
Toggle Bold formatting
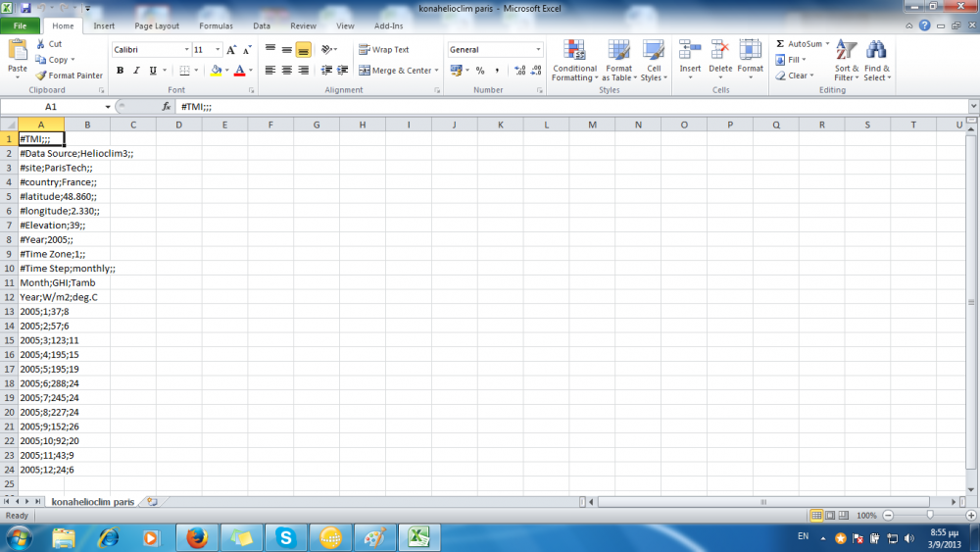[x=121, y=71]
